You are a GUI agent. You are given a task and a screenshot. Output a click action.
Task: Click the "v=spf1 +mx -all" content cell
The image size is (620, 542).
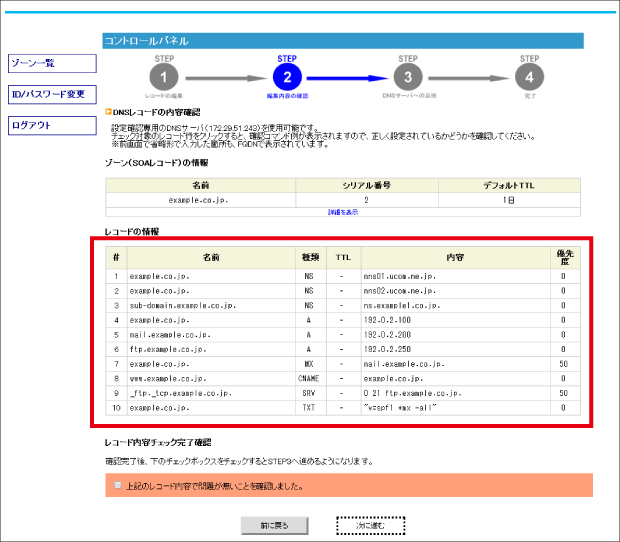tap(456, 408)
